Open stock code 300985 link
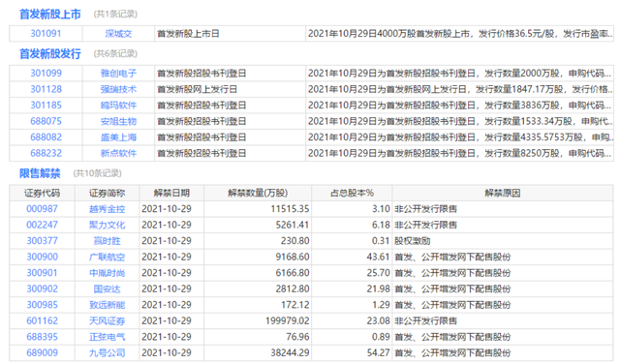The height and width of the screenshot is (364, 620). (42, 305)
